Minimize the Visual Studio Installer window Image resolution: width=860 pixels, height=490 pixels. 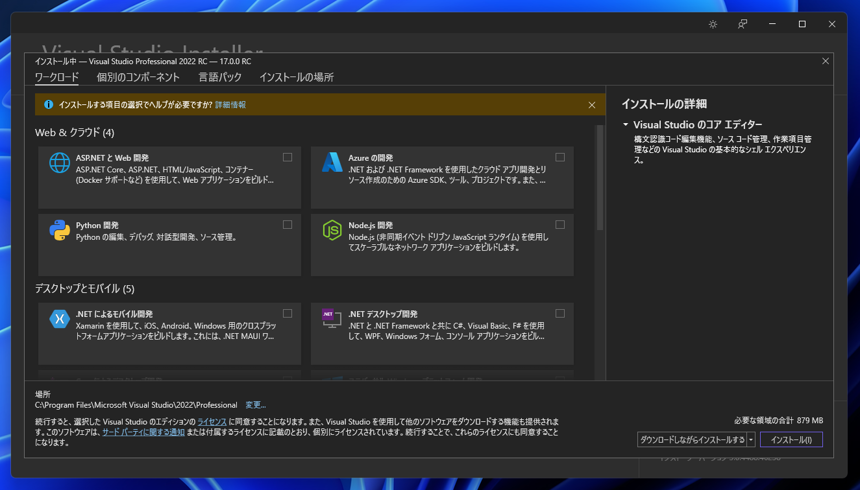click(x=772, y=24)
